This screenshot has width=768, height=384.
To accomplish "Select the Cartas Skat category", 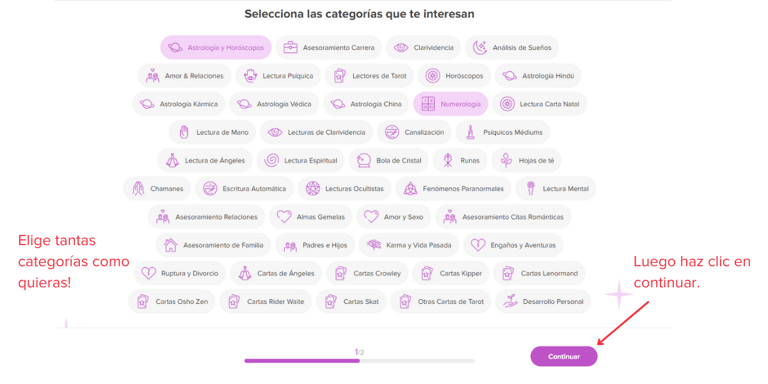I will tap(351, 301).
